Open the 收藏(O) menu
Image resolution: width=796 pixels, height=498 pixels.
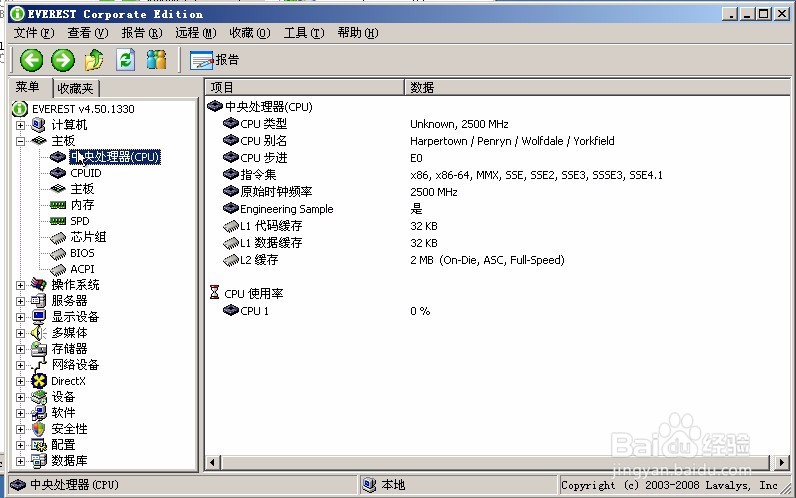(x=250, y=33)
